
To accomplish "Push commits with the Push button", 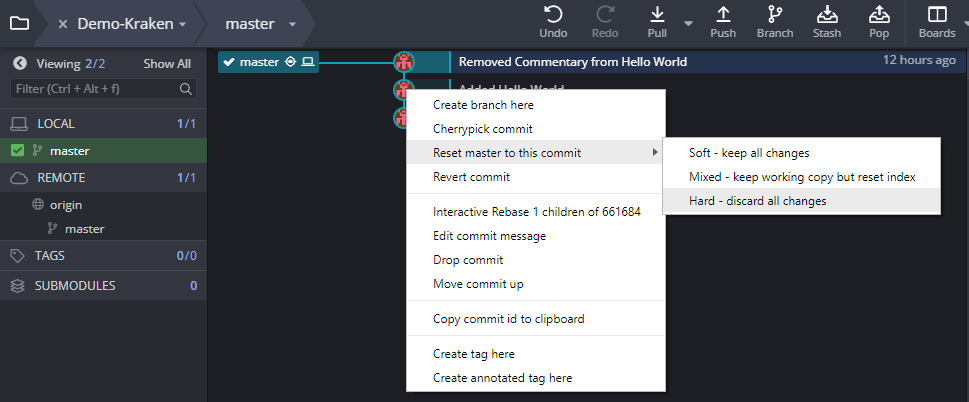I will 723,23.
